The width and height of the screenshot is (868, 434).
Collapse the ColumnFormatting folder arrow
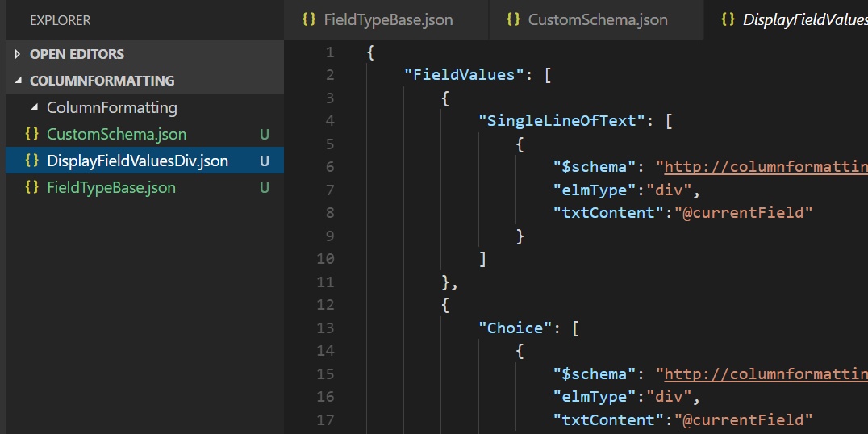pos(35,107)
